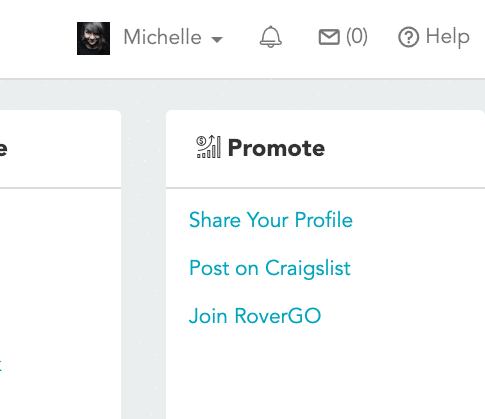Click the cut-off teal link in left card
Viewport: 485px width, 419px height.
click(1, 365)
